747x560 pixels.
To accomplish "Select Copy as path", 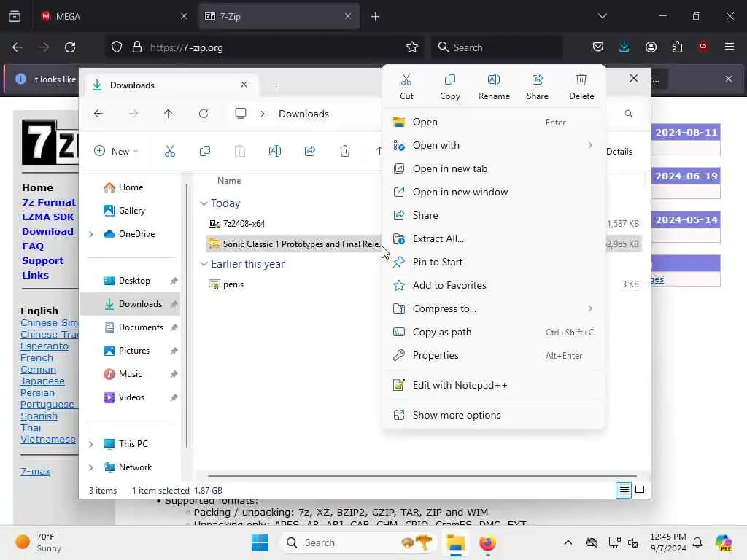I will pos(494,332).
